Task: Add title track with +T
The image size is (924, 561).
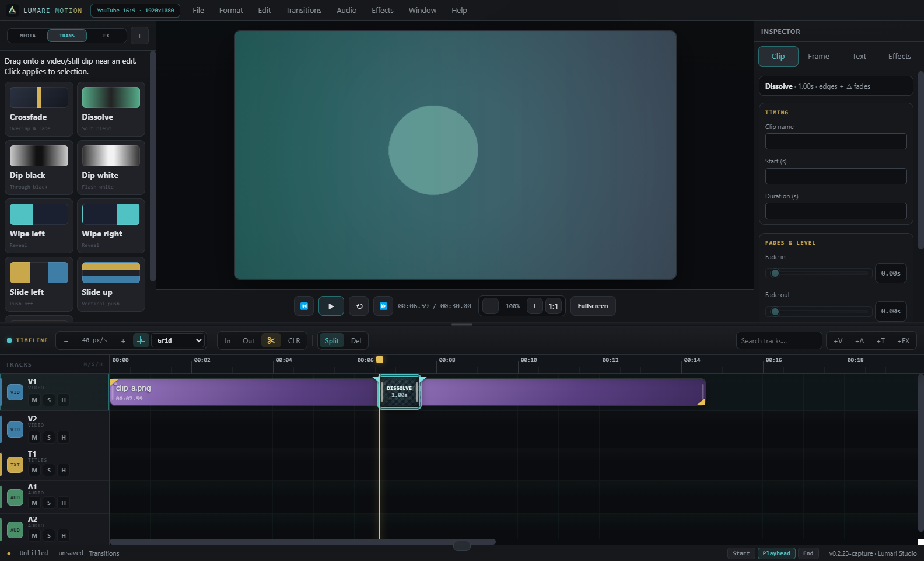Action: click(881, 341)
